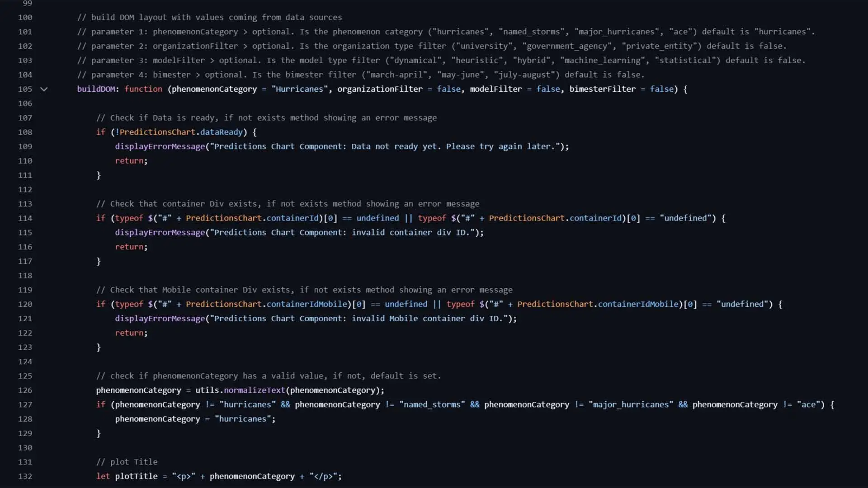Click the 'let' keyword on line 132
This screenshot has height=488, width=868.
[x=103, y=476]
